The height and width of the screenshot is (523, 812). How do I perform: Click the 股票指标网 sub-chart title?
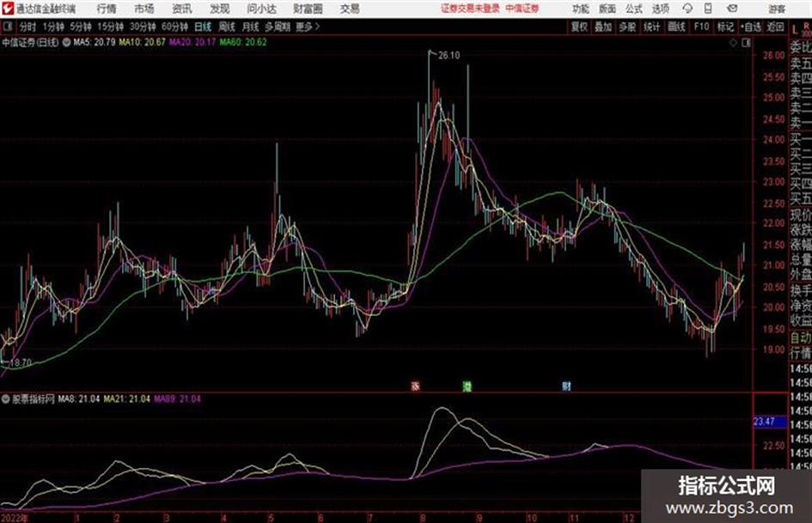(x=34, y=399)
